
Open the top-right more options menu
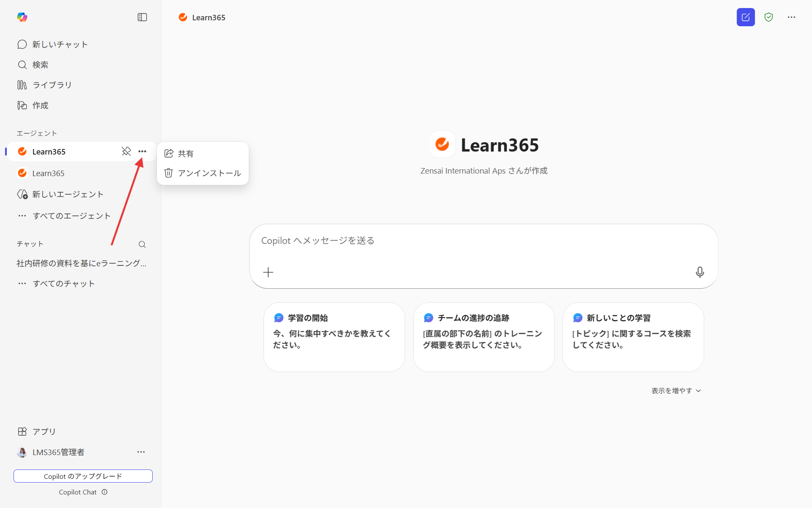pos(791,17)
